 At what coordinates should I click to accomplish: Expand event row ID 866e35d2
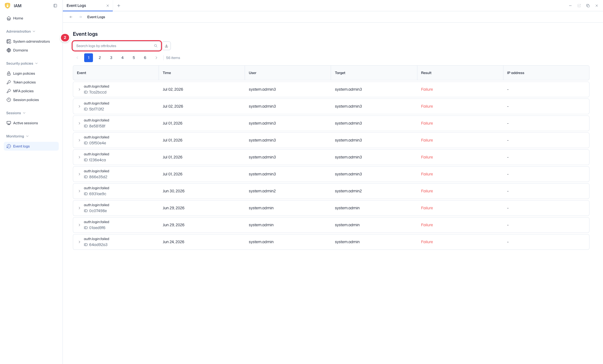[79, 174]
